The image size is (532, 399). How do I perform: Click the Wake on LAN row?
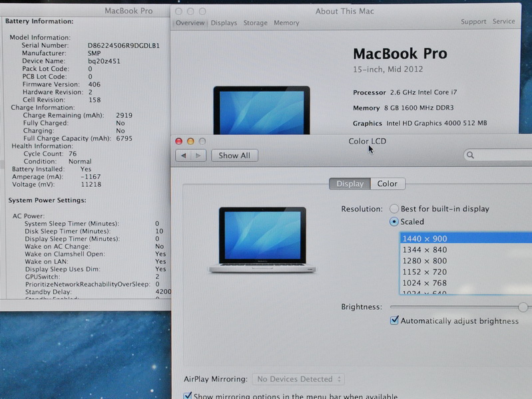point(95,261)
